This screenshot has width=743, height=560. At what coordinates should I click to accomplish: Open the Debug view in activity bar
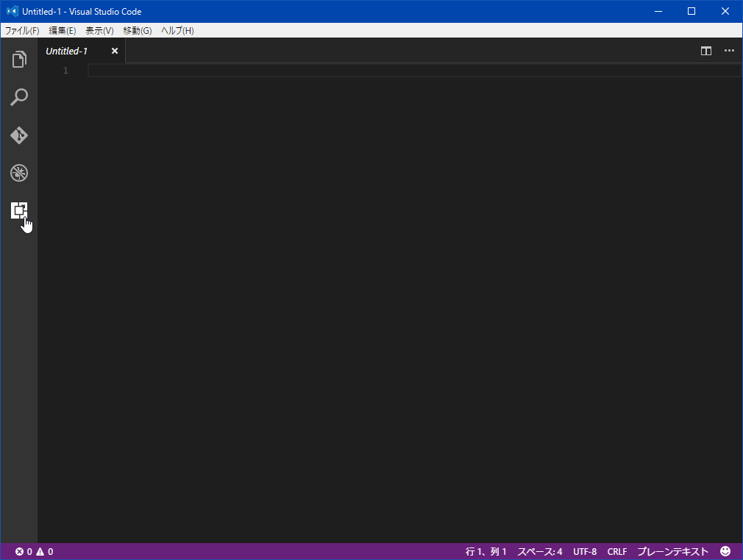(x=19, y=173)
